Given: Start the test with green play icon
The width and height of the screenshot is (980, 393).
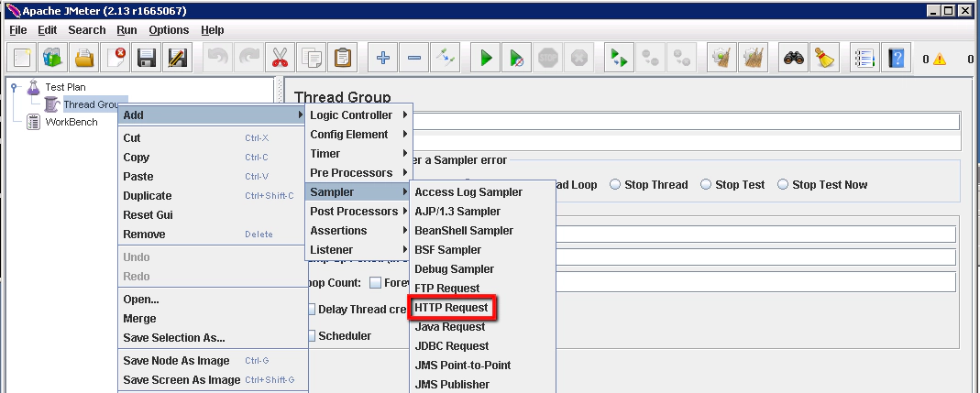Looking at the screenshot, I should coord(486,58).
